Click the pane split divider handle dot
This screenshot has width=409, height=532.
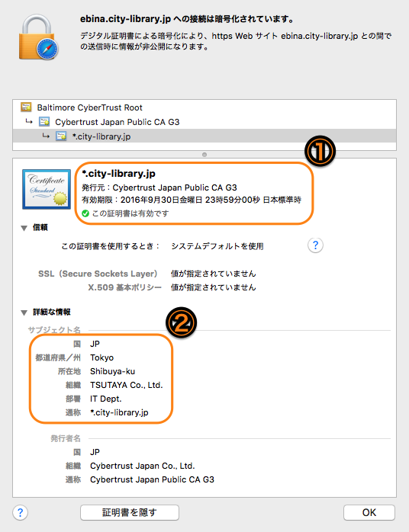tap(204, 155)
